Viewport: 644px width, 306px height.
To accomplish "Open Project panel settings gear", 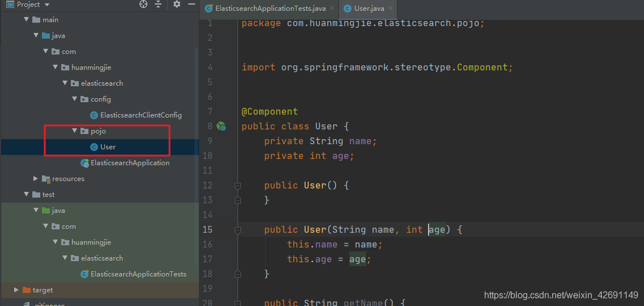I will 177,5.
